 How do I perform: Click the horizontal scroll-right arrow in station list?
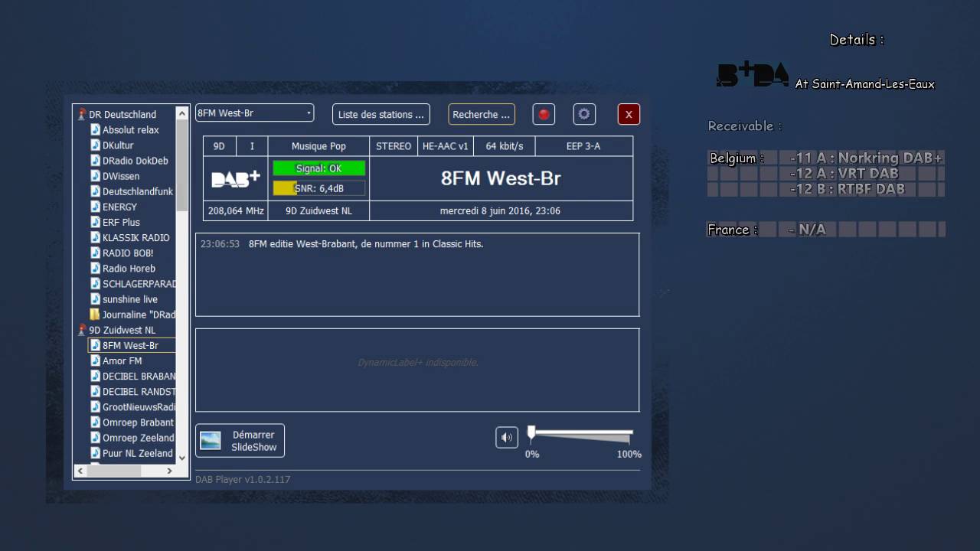(169, 471)
